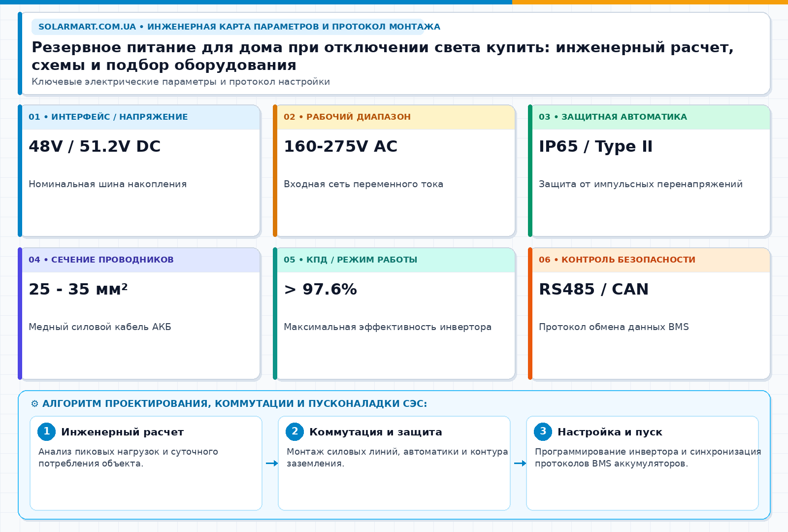
Task: Click the heading 'АЛГОРИТМ ПРОЕКТИРОВАНИЯ, КОММУТАЦИИ И ПУСКОНАЛАДКИ СЭС:'
Action: (x=234, y=404)
